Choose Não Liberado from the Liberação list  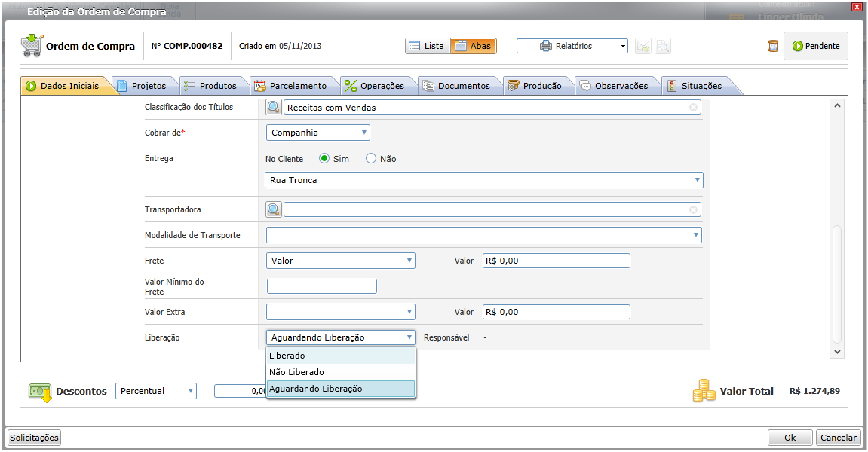click(x=341, y=372)
